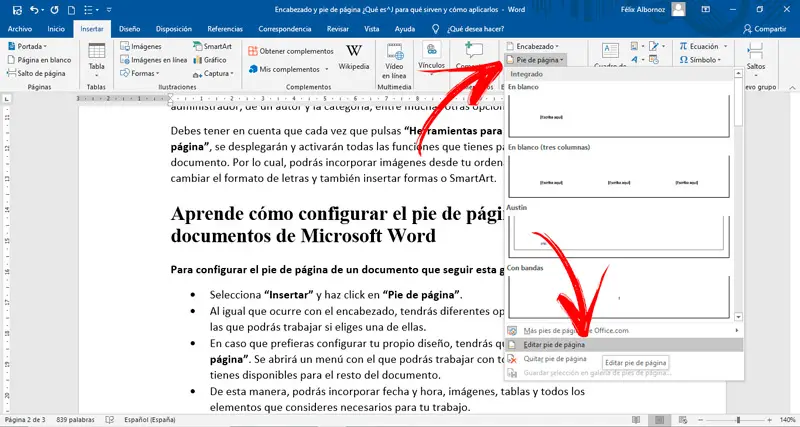Click Página 2 de 3 in status bar
The width and height of the screenshot is (800, 427).
25,420
